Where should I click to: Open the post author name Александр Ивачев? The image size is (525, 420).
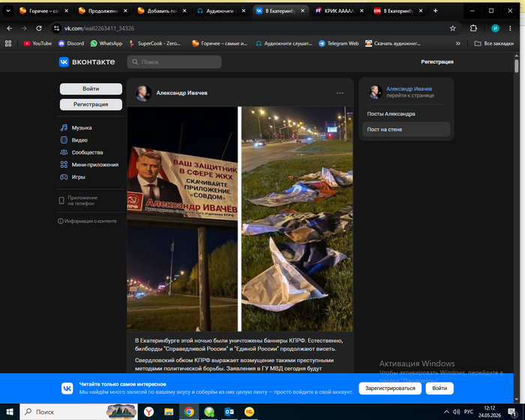point(181,93)
